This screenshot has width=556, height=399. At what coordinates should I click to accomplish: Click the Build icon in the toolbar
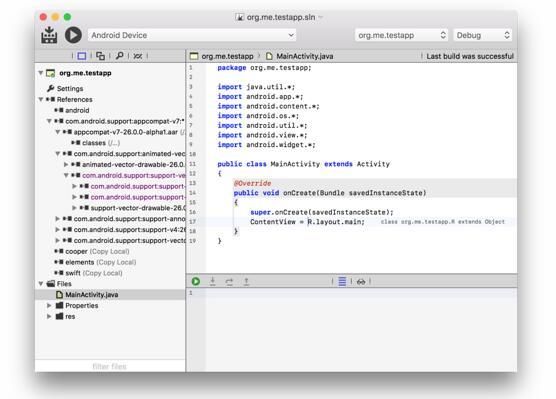point(49,35)
